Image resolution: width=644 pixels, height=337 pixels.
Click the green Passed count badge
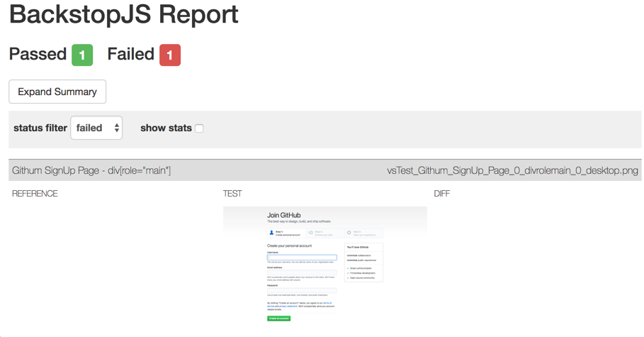point(82,55)
